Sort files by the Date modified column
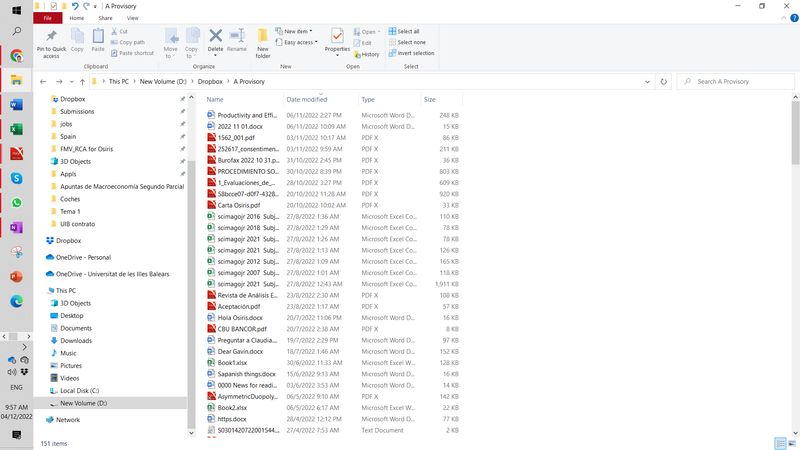This screenshot has width=800, height=450. [306, 100]
